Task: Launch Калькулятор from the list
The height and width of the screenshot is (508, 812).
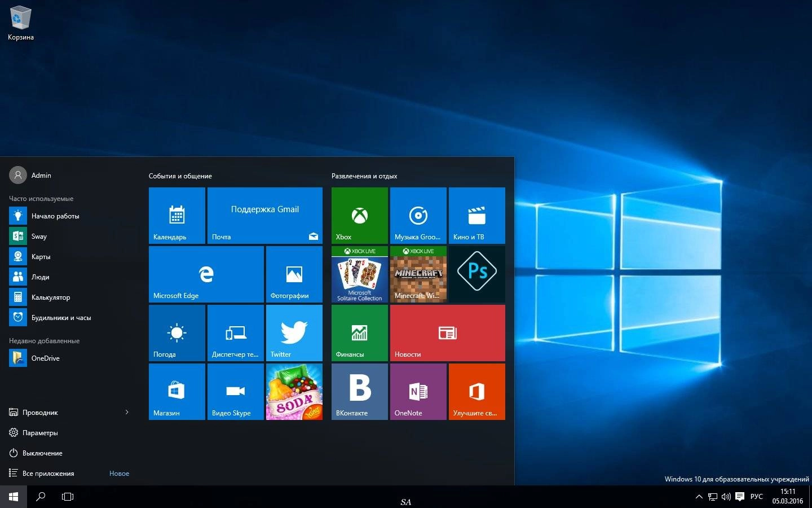Action: [x=70, y=297]
